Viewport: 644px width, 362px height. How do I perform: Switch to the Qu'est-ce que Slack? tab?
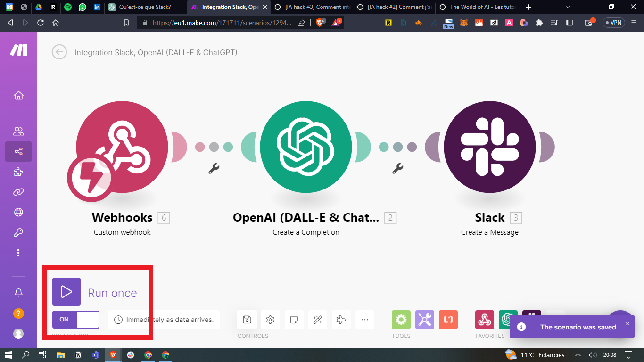[x=144, y=7]
